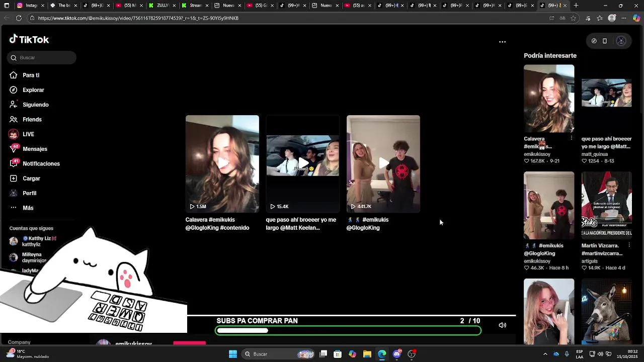The width and height of the screenshot is (644, 362).
Task: Click the subs goal progress bar
Action: tap(348, 330)
